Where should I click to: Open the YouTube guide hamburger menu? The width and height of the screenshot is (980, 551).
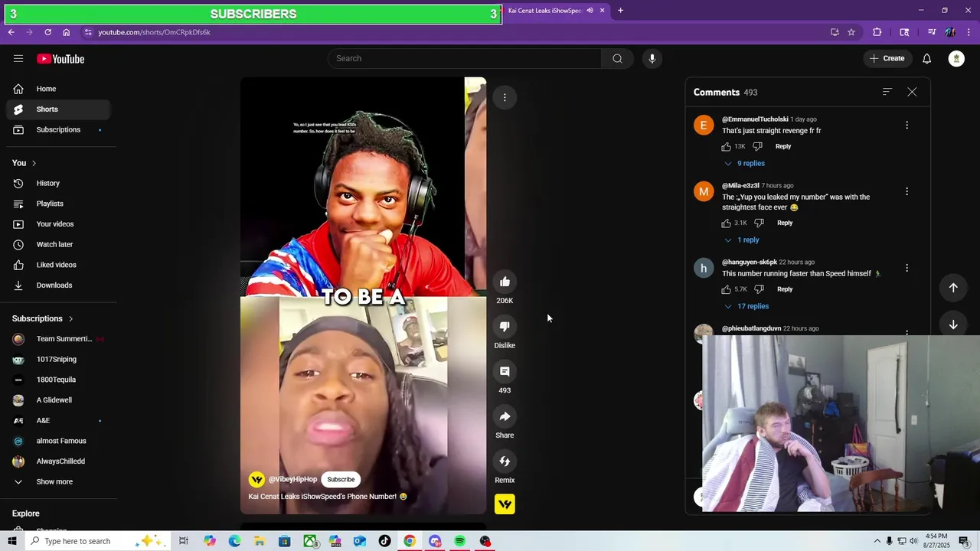[18, 59]
